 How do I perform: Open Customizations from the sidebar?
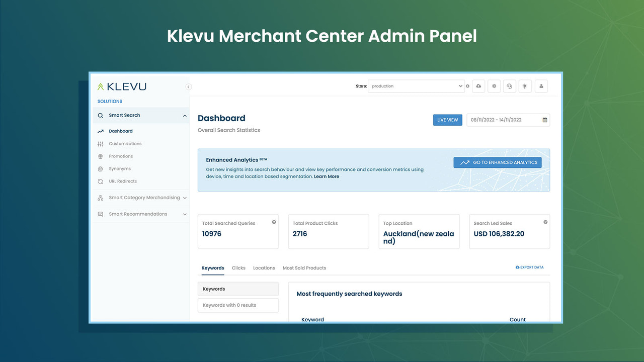pos(125,143)
